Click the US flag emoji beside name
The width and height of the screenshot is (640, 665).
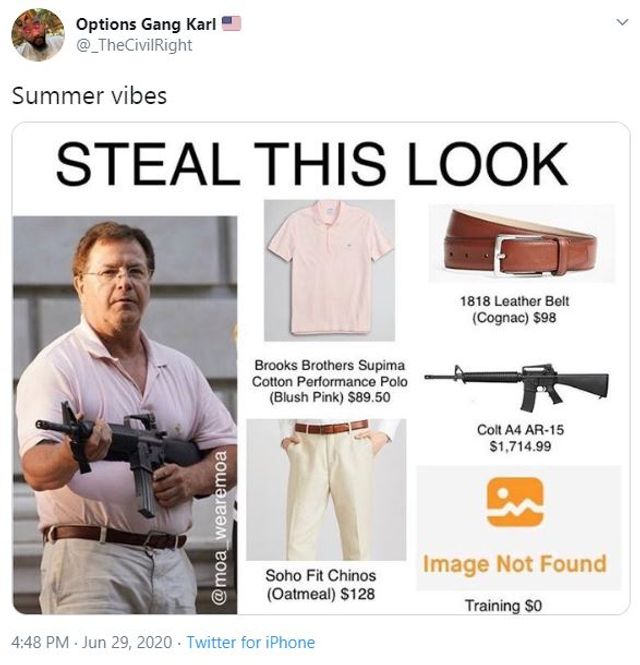tap(232, 23)
